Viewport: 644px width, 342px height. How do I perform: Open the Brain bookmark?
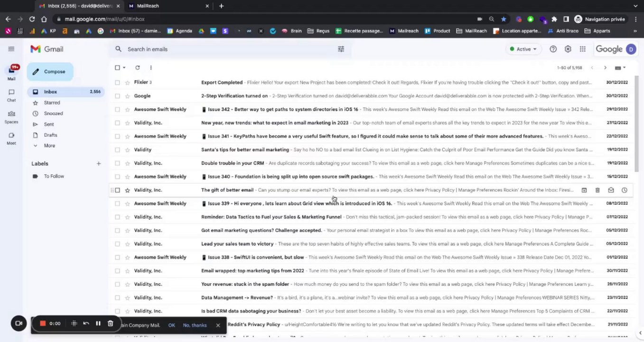pos(292,31)
